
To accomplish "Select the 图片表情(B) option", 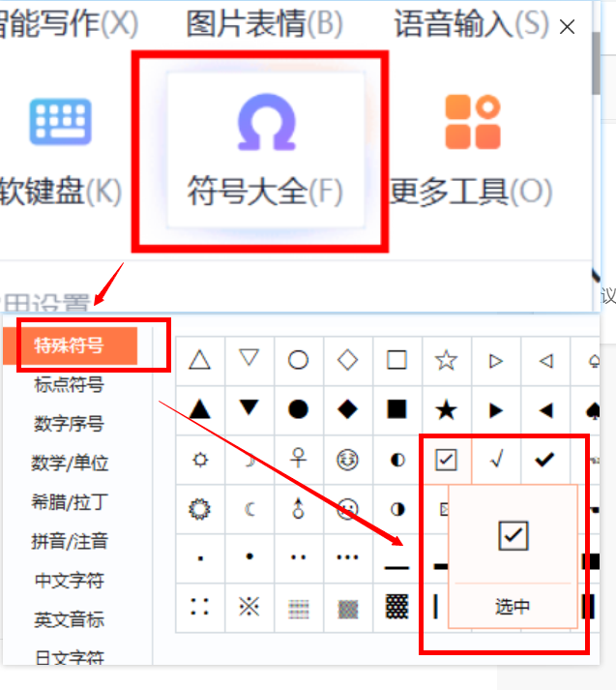I will pos(264,23).
